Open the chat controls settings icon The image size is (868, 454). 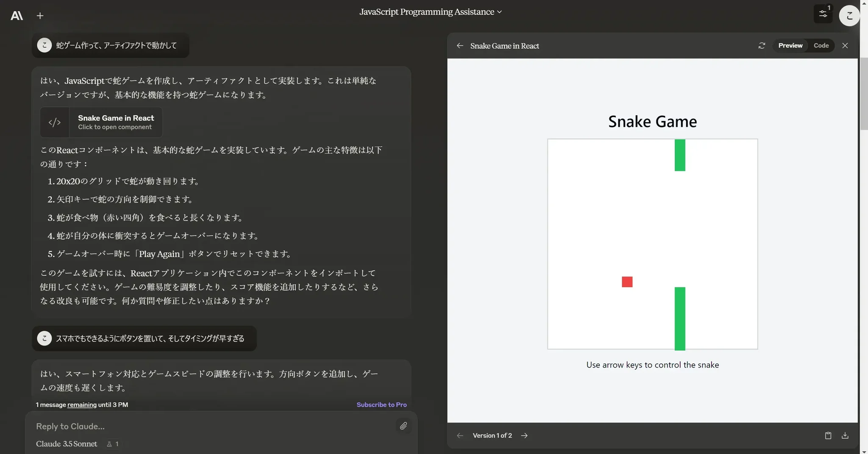tap(823, 14)
